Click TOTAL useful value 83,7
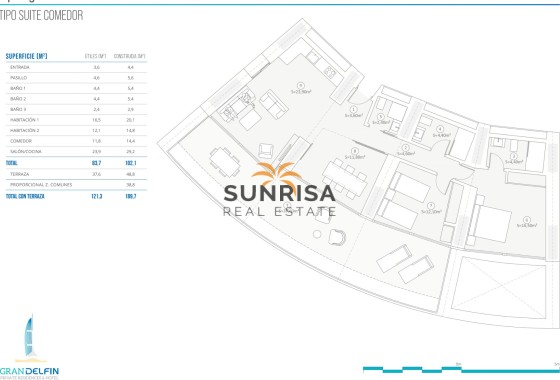 (x=96, y=163)
